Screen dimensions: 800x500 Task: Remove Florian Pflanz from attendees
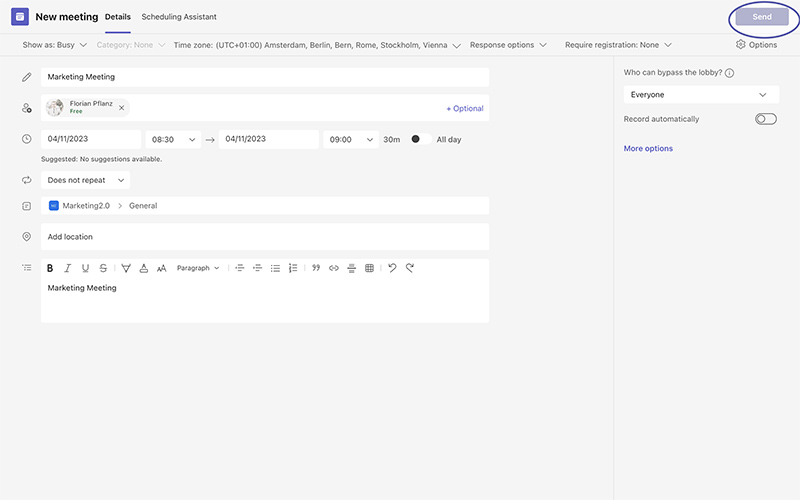122,108
